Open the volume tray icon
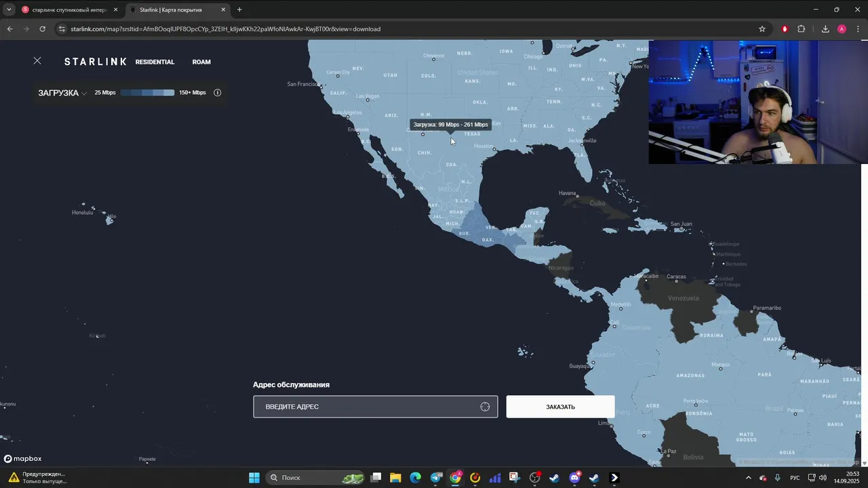This screenshot has height=488, width=868. (x=823, y=478)
